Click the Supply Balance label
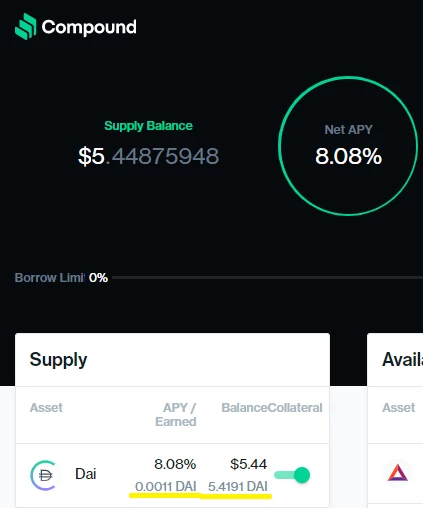 point(148,126)
